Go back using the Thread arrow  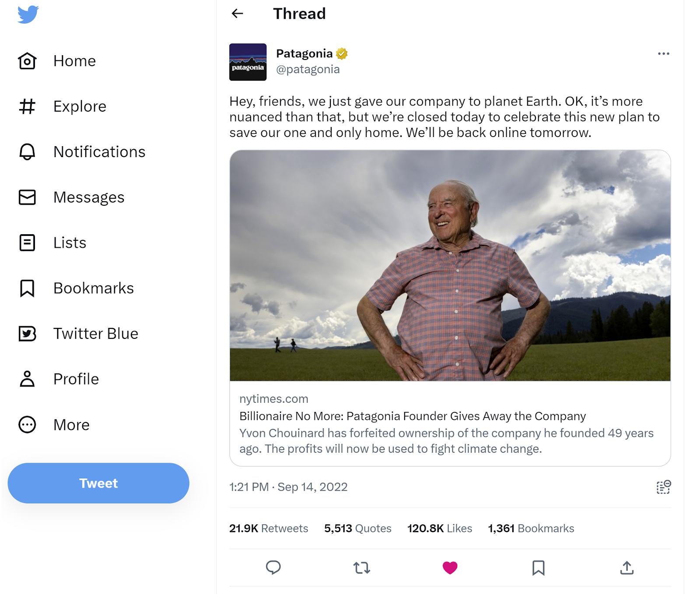tap(237, 14)
